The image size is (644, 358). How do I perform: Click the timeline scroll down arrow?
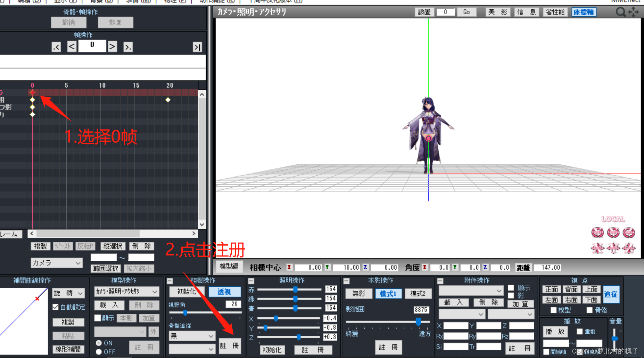coord(202,225)
